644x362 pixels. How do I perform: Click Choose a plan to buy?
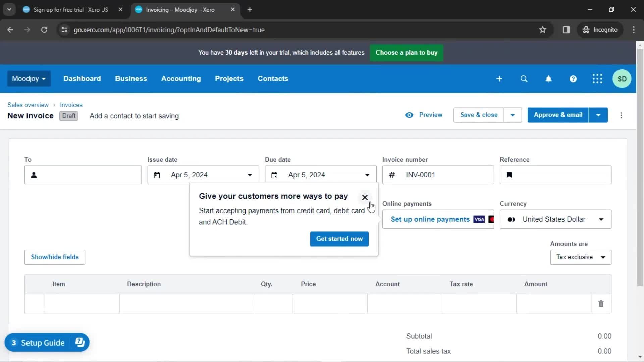(x=406, y=53)
